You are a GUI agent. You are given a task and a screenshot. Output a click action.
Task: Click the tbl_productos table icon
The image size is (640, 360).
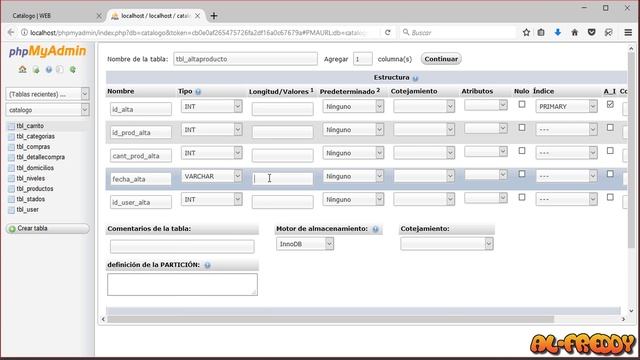[11, 189]
